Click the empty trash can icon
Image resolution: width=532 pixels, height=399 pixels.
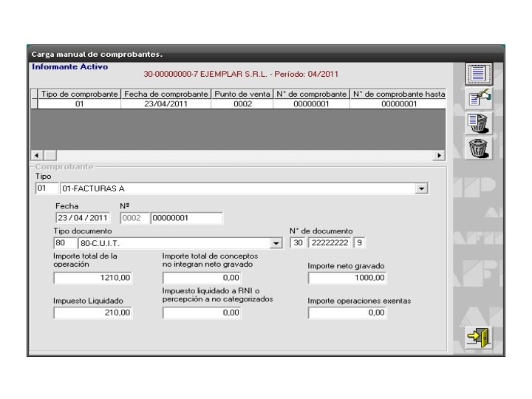478,149
